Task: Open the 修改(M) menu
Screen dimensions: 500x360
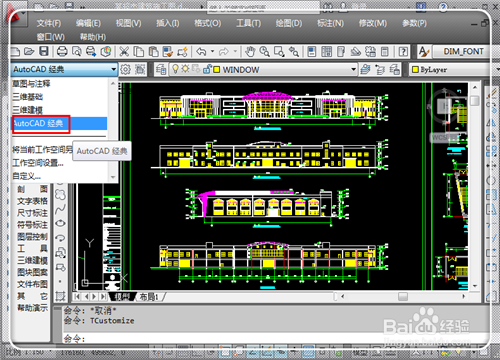Action: coord(372,23)
